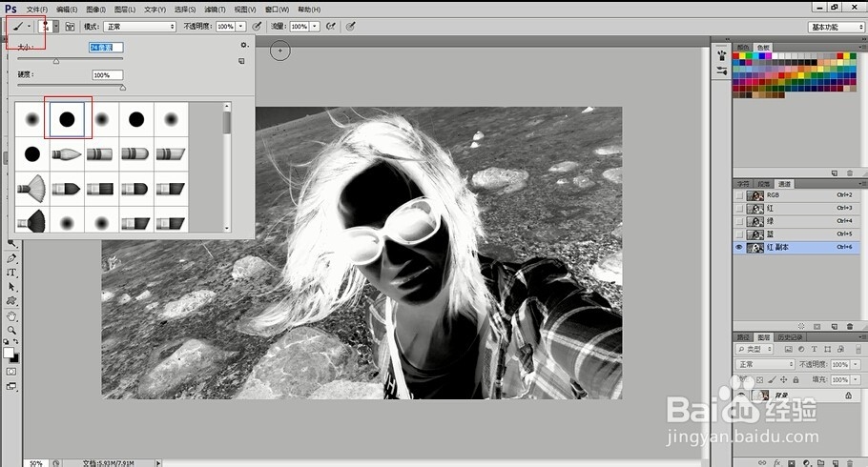The image size is (868, 467).
Task: Switch to 色板 swatches tab
Action: click(x=763, y=47)
